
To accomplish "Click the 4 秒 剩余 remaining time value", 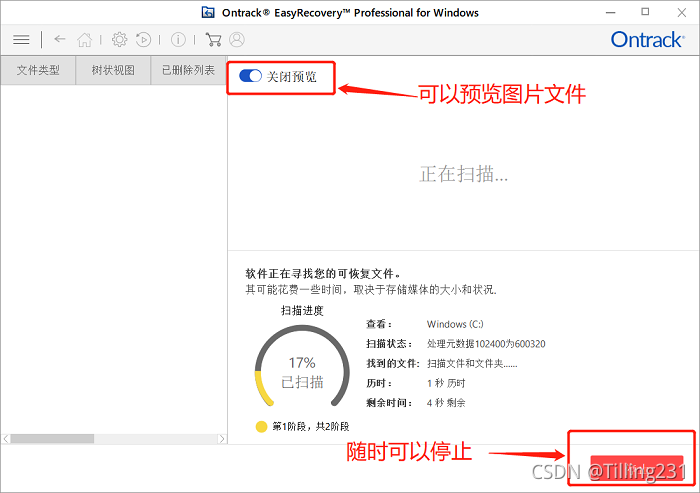I will click(x=446, y=403).
